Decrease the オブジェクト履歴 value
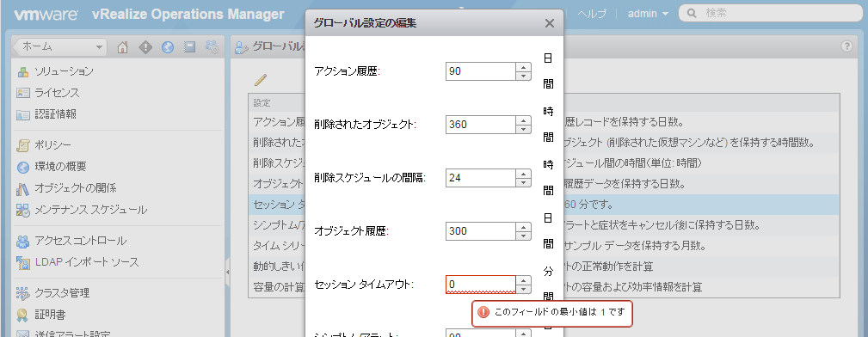 pos(523,236)
